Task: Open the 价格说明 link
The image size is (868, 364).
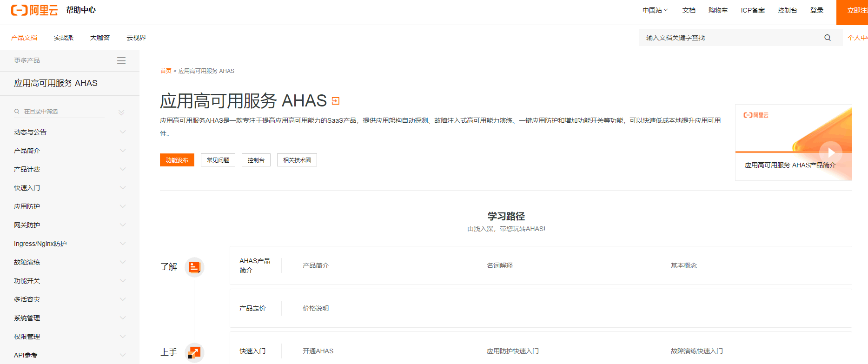Action: coord(316,308)
